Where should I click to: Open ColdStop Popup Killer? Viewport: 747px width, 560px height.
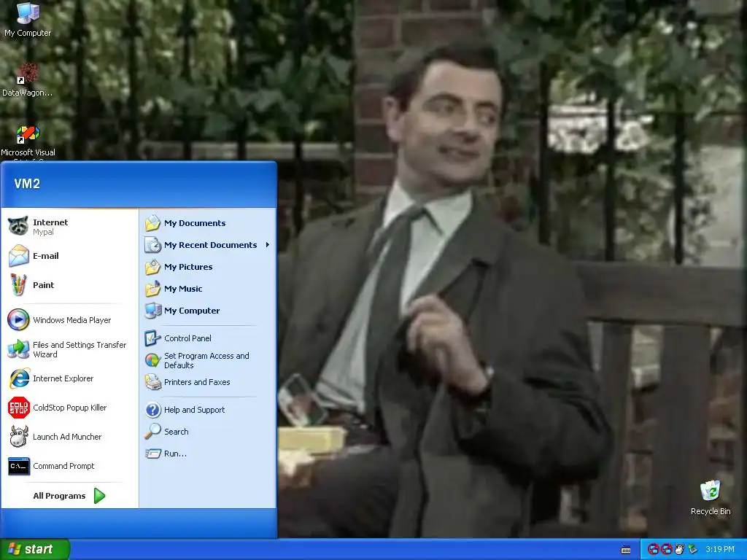69,408
